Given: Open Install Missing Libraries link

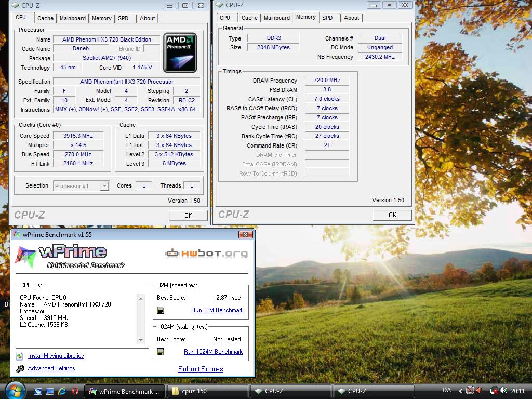Looking at the screenshot, I should pos(56,356).
